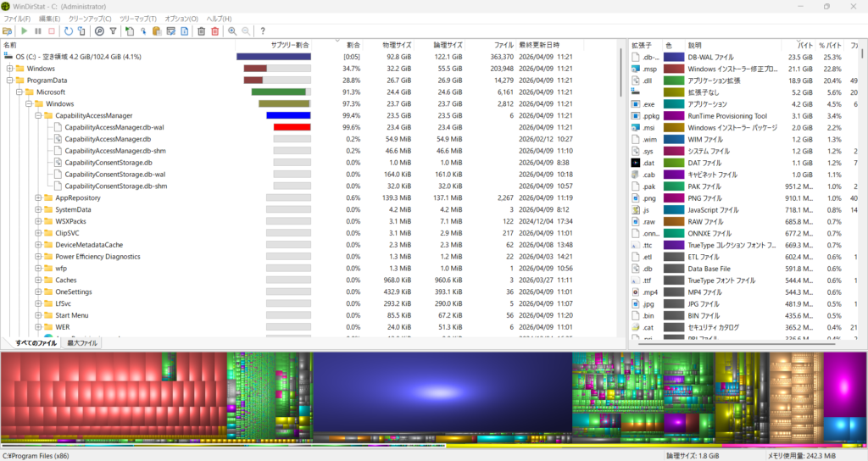Viewport: 868px width, 461px height.
Task: Open the circular search magnifier tool
Action: tap(99, 31)
